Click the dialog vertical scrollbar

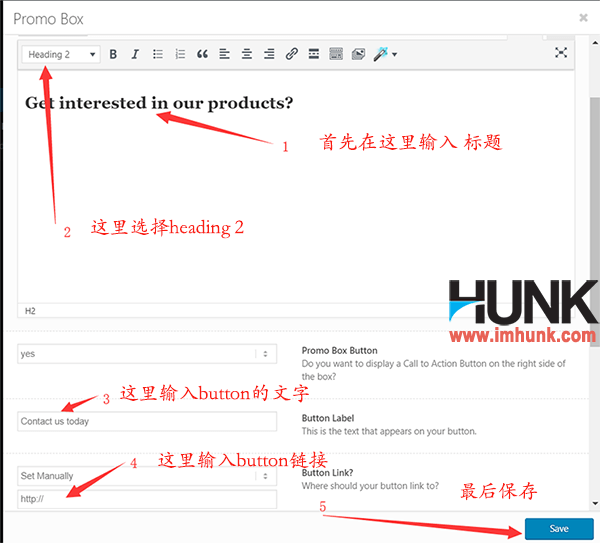595,222
